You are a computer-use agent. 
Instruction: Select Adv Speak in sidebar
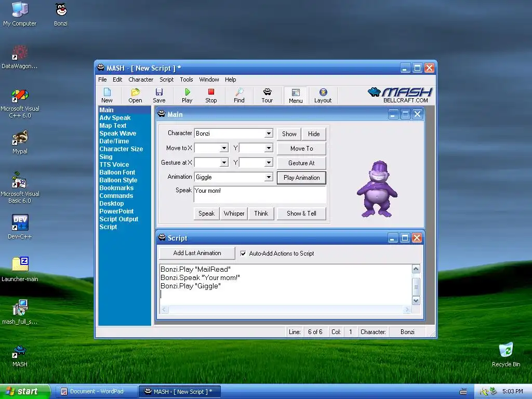115,118
